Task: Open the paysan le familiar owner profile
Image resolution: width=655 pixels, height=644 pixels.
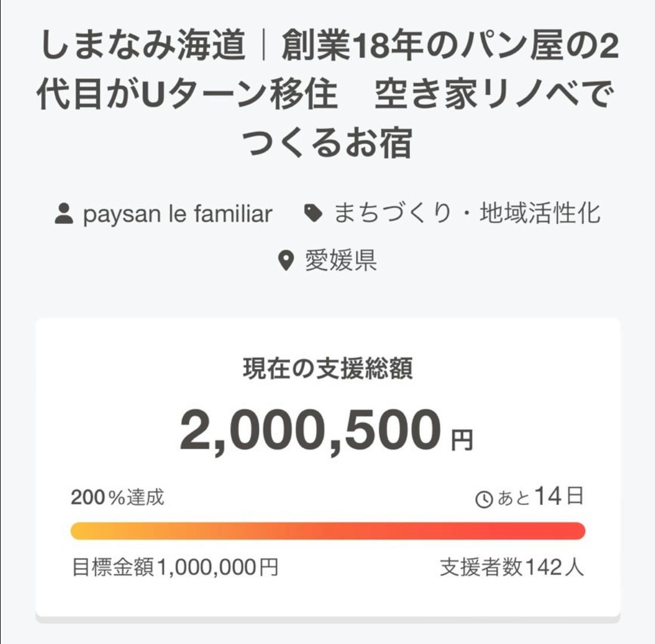Action: (177, 214)
